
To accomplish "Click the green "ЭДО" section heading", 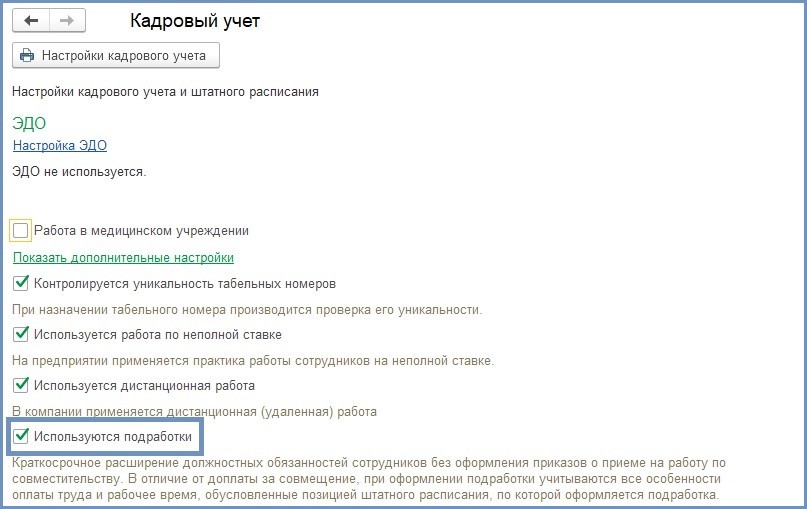I will 29,124.
